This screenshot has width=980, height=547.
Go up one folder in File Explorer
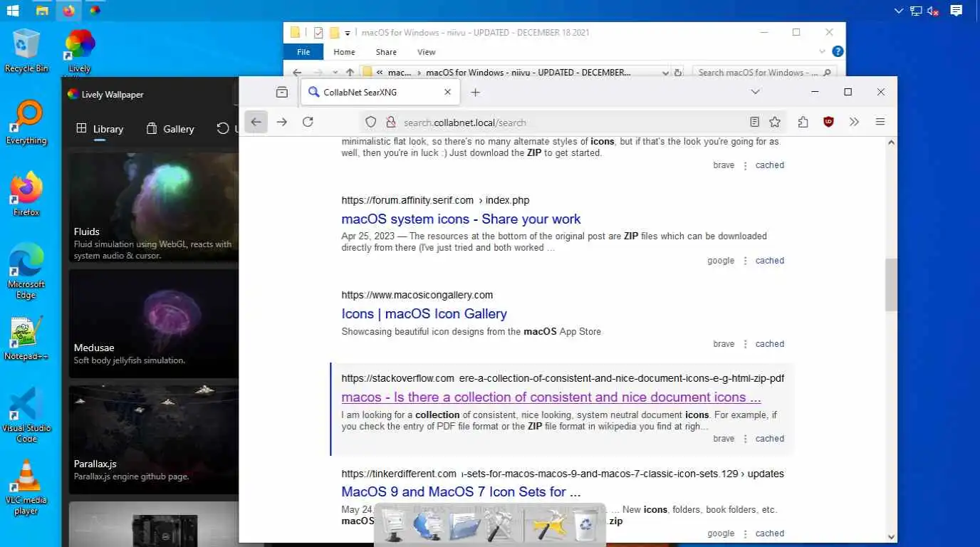[350, 72]
